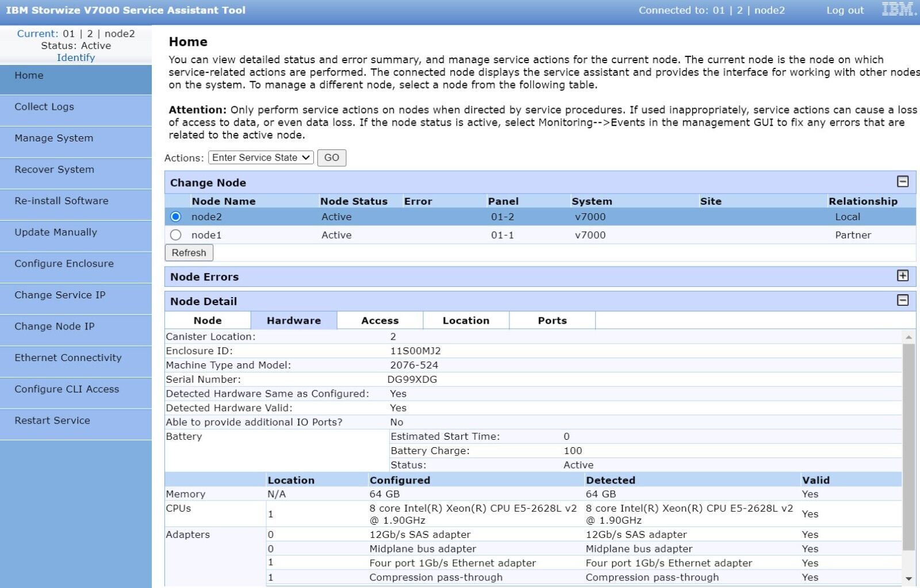Click the GO button
The width and height of the screenshot is (920, 588).
[332, 157]
